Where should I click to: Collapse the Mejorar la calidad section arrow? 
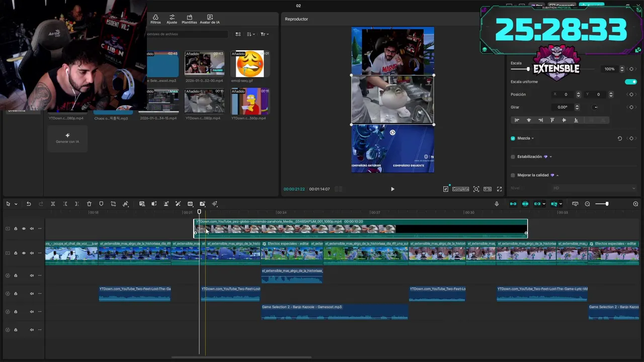[x=557, y=175]
